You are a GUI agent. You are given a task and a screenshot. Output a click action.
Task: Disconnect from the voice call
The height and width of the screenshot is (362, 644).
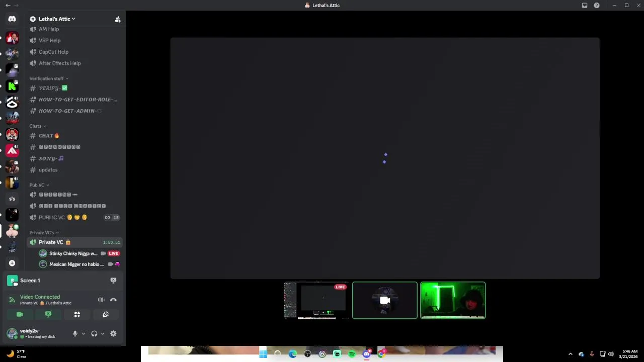pyautogui.click(x=113, y=300)
